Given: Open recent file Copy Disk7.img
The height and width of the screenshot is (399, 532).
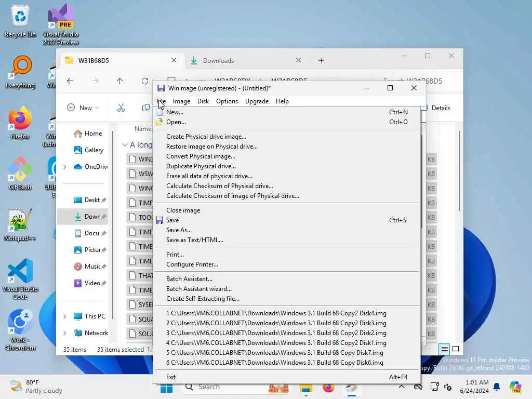Looking at the screenshot, I should click(287, 353).
